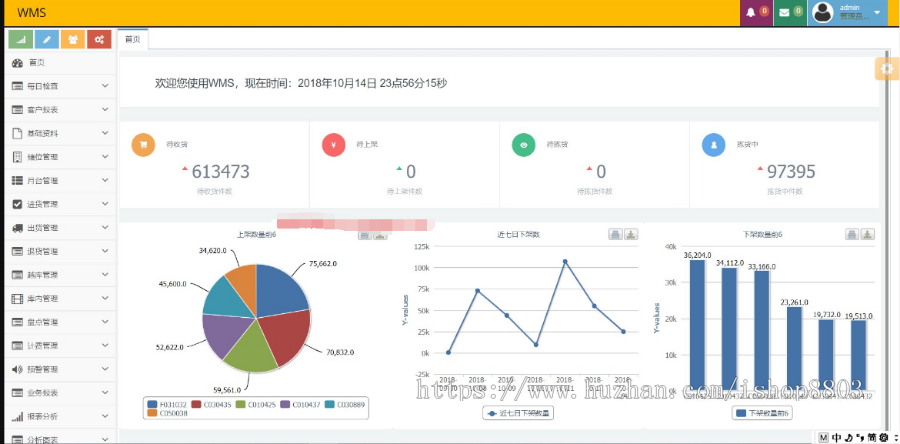Click the dashboard gauge icon beside 首页

[x=17, y=63]
